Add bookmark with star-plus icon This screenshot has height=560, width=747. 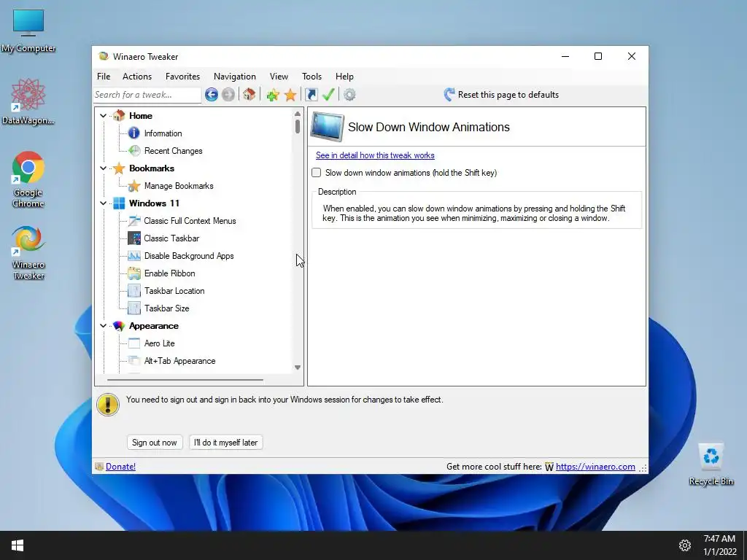coord(273,95)
